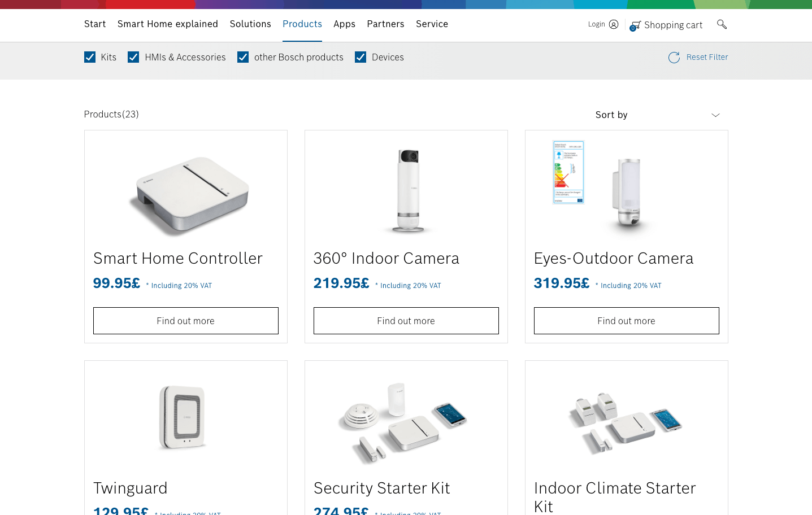The height and width of the screenshot is (515, 812).
Task: Click the Login user icon
Action: [x=614, y=24]
